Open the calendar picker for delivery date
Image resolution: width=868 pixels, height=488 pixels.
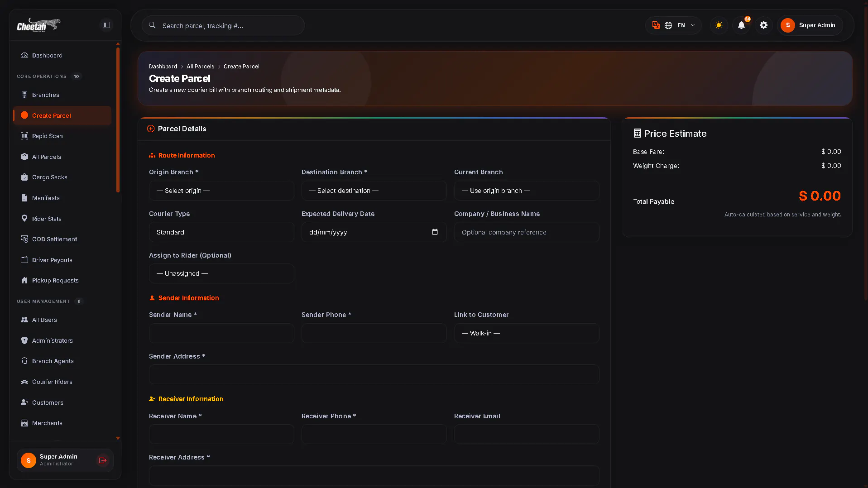[435, 232]
